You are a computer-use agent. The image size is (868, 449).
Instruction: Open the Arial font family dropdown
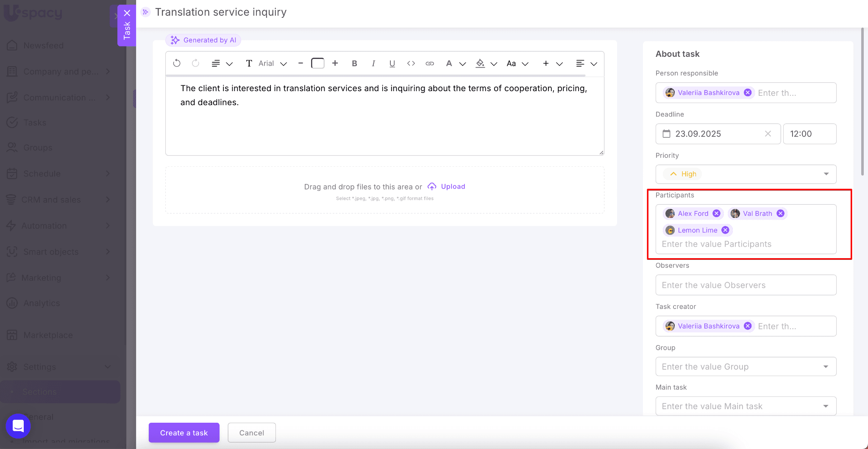(272, 63)
